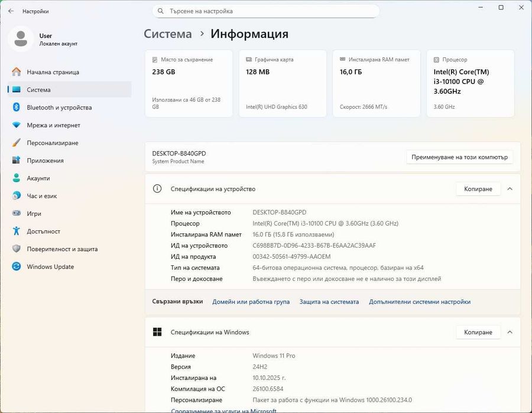Click the storage icon in Място за съхранение card
The image size is (532, 413).
[155, 60]
